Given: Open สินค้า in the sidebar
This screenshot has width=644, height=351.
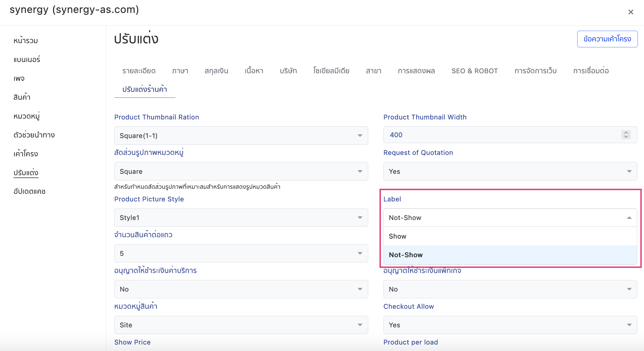Looking at the screenshot, I should tap(22, 97).
